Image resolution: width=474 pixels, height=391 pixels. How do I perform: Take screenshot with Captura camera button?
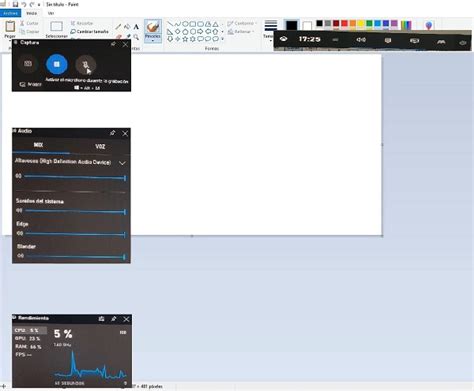[x=28, y=64]
